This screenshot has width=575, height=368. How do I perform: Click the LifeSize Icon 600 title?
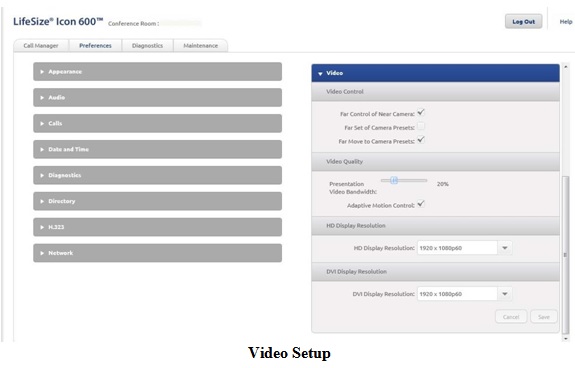58,21
